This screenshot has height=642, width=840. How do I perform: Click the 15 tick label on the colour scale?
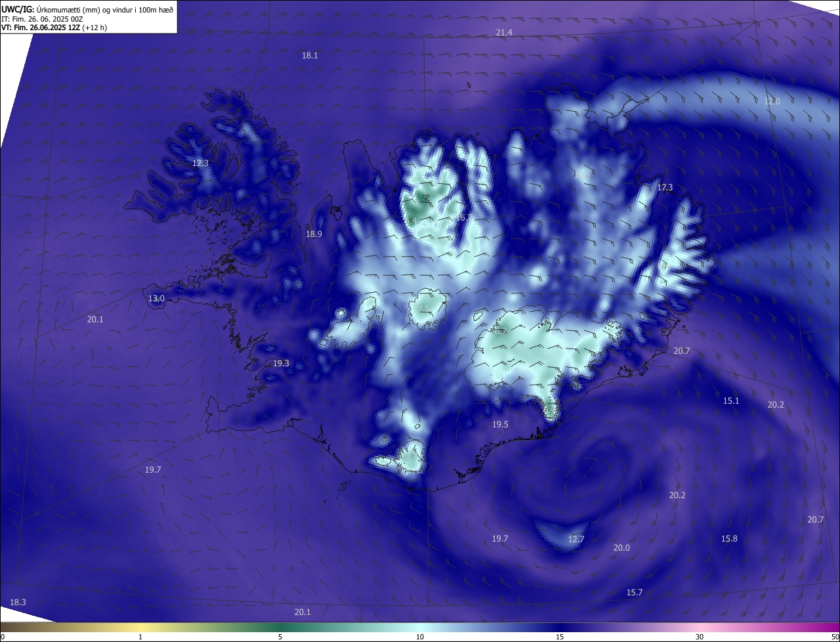(560, 637)
